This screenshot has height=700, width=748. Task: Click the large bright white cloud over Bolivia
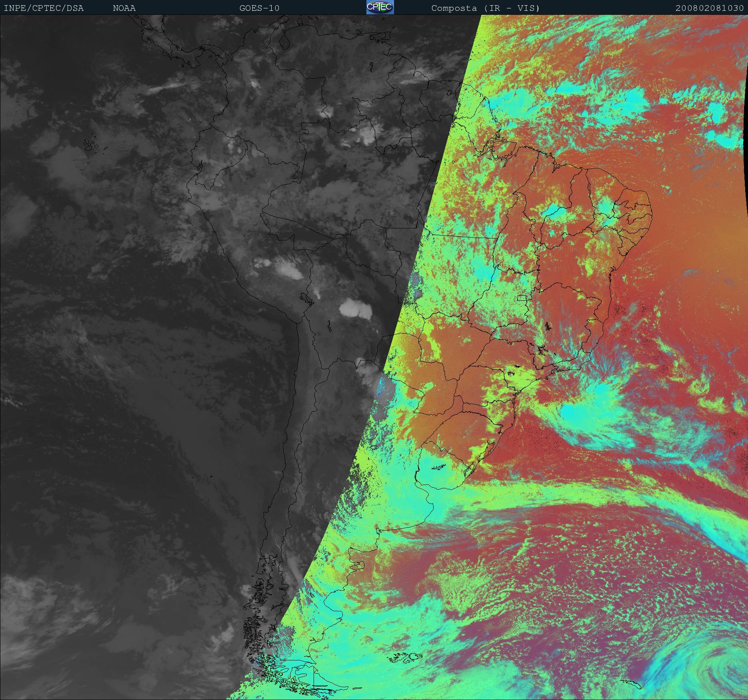click(x=354, y=308)
